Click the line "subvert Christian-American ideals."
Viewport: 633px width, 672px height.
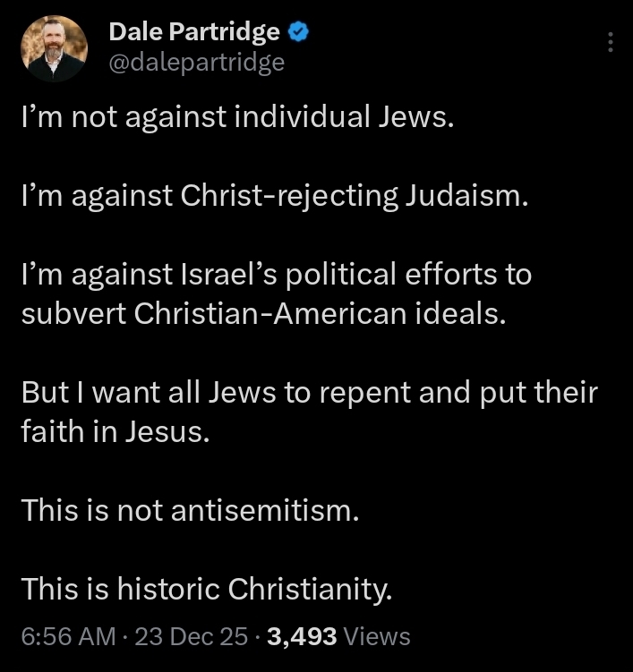(x=263, y=313)
